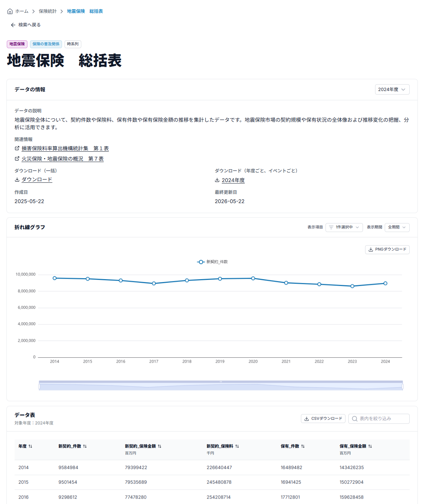This screenshot has width=425, height=504.
Task: Click table cell 254208714
Action: point(219,497)
